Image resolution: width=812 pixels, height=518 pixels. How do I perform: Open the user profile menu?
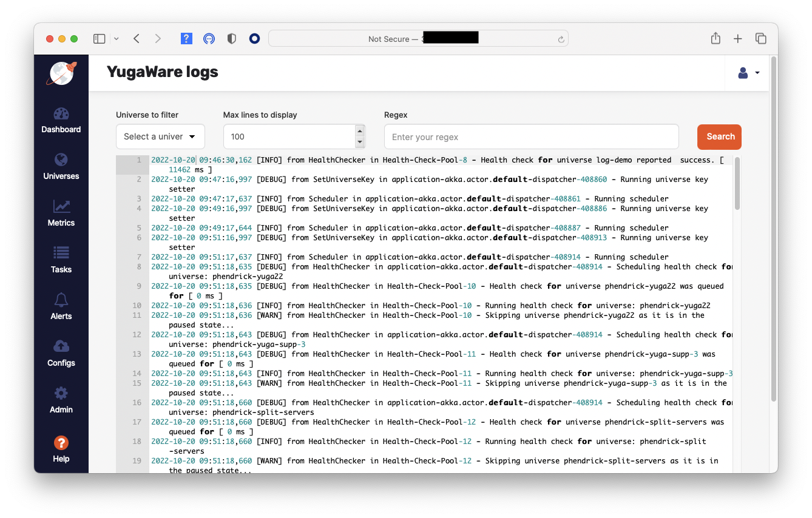(x=748, y=73)
